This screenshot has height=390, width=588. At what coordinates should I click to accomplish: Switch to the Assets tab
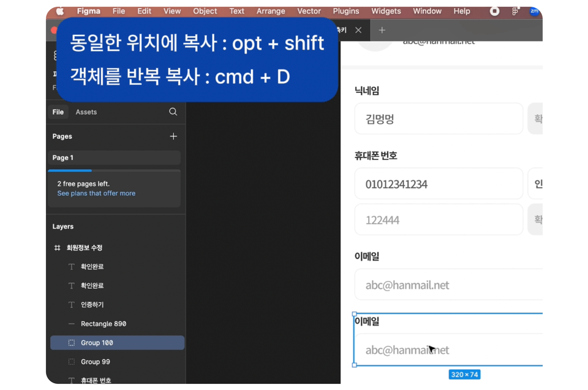86,112
